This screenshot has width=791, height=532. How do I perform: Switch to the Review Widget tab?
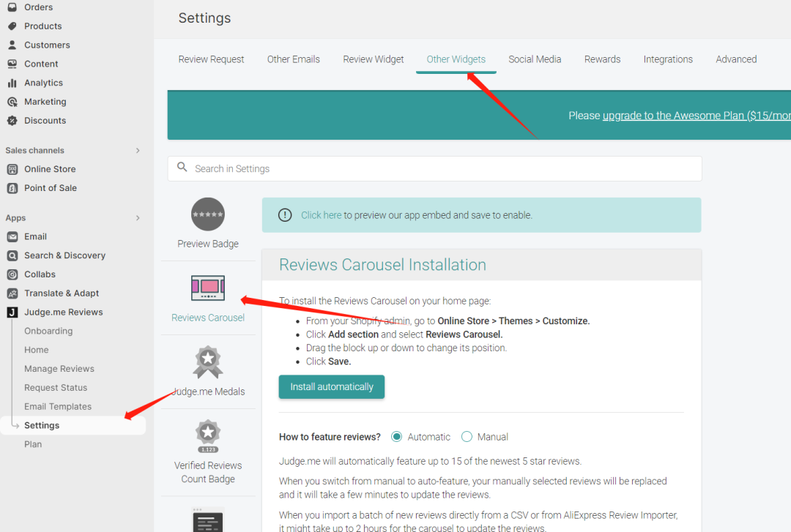click(374, 59)
